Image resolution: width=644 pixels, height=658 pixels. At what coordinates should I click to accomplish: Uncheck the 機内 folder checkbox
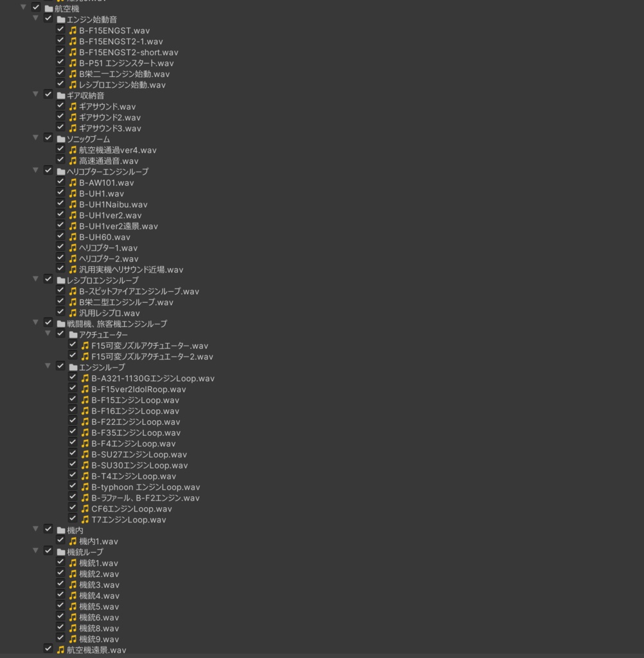[x=48, y=529]
